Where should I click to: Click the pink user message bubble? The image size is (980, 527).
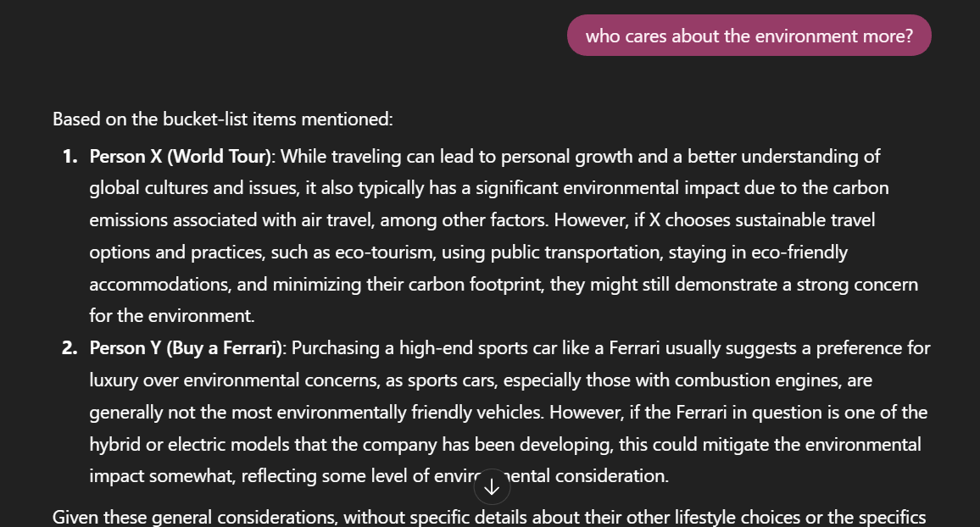(749, 36)
